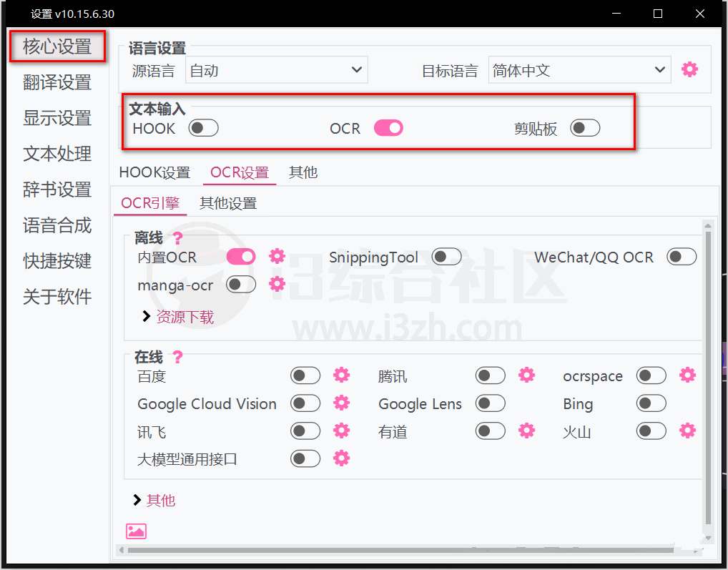Viewport: 728px width, 570px height.
Task: Disable the OCR toggle under 文本输入
Action: 388,127
